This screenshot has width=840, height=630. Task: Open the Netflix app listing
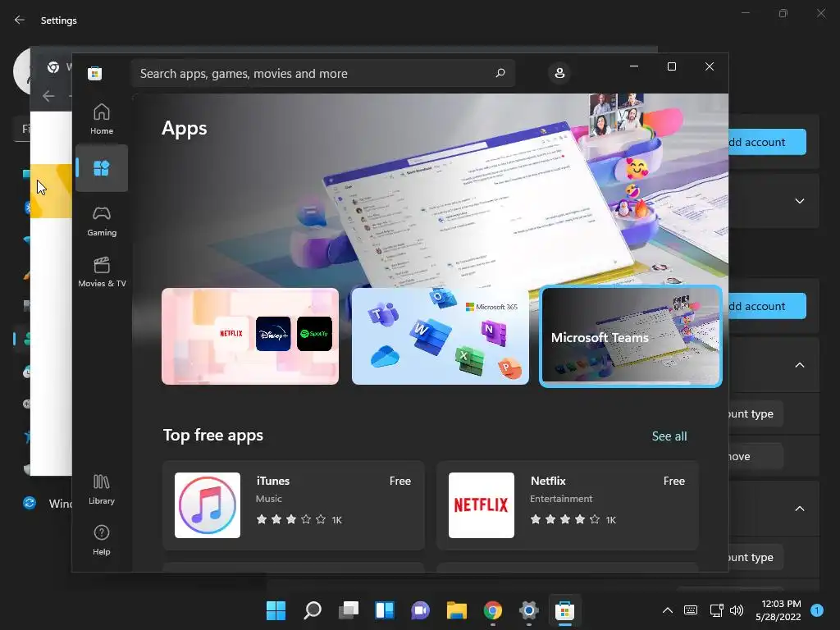(x=568, y=505)
